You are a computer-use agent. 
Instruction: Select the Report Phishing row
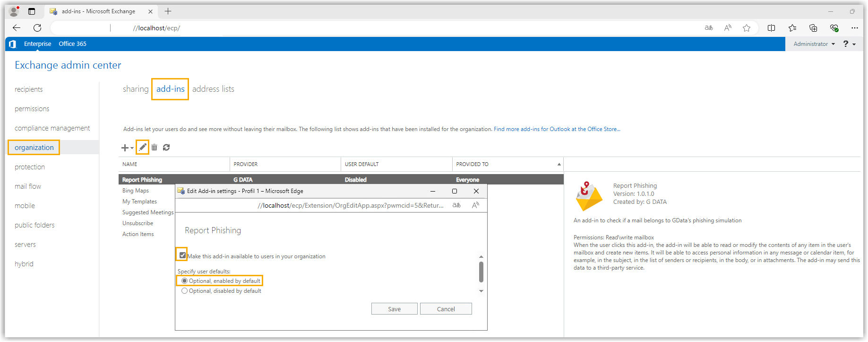pyautogui.click(x=341, y=179)
